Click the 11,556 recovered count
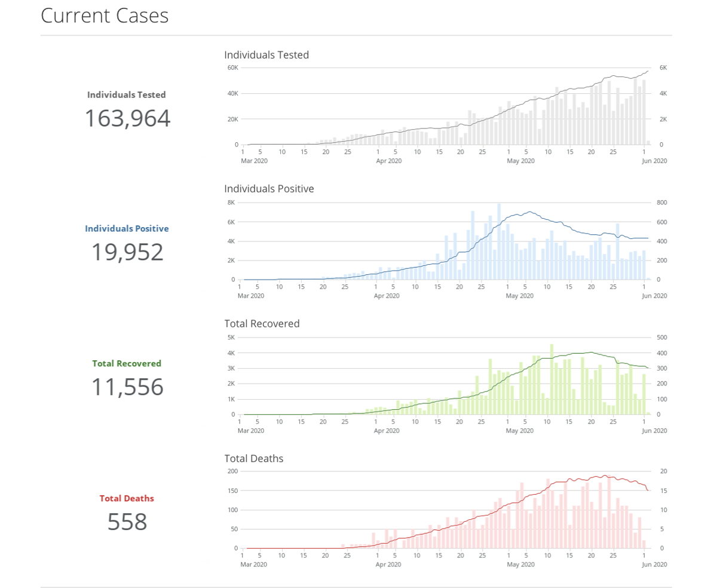 tap(127, 387)
